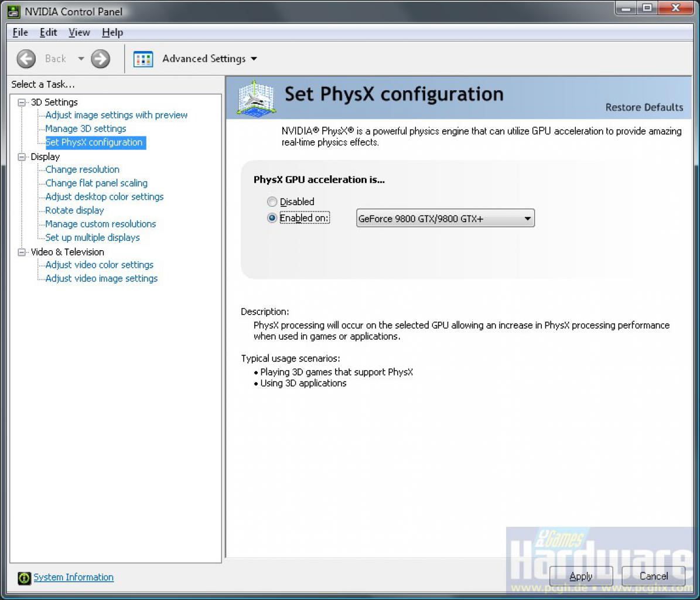Open the Edit menu
Image resolution: width=700 pixels, height=600 pixels.
pos(48,33)
